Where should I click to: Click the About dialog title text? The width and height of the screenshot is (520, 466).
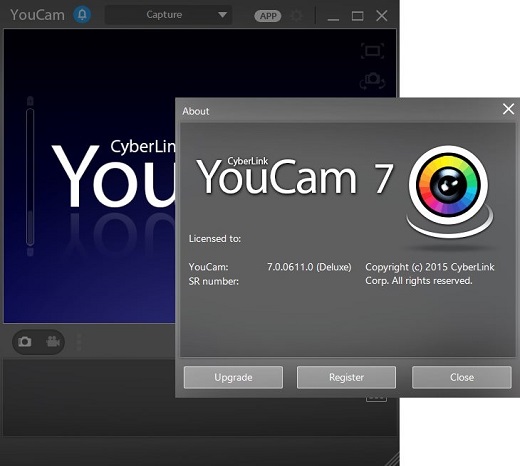[x=196, y=111]
